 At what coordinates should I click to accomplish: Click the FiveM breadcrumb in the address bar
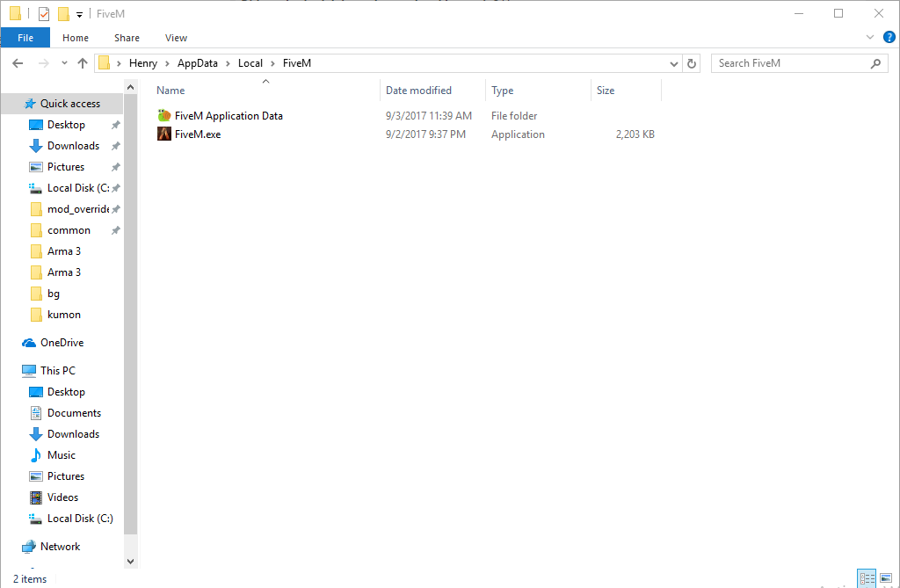tap(297, 63)
